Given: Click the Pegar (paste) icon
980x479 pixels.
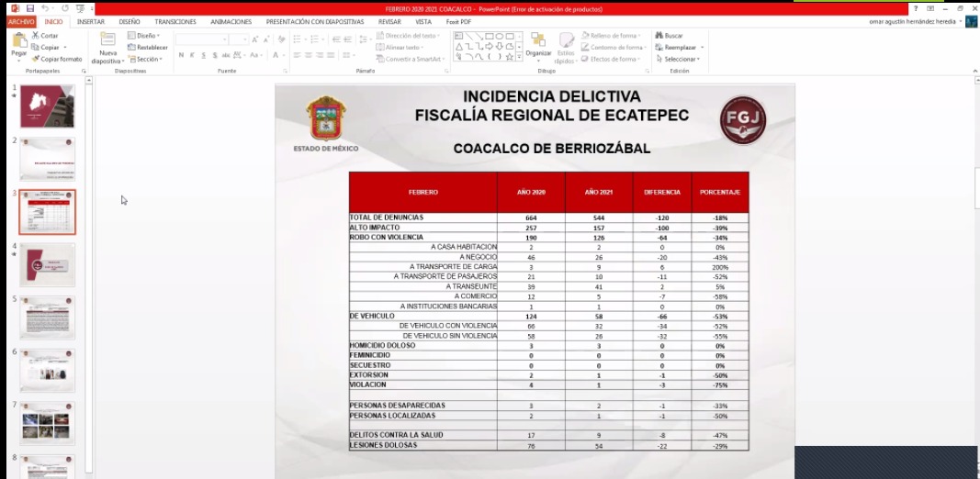Looking at the screenshot, I should click(18, 41).
